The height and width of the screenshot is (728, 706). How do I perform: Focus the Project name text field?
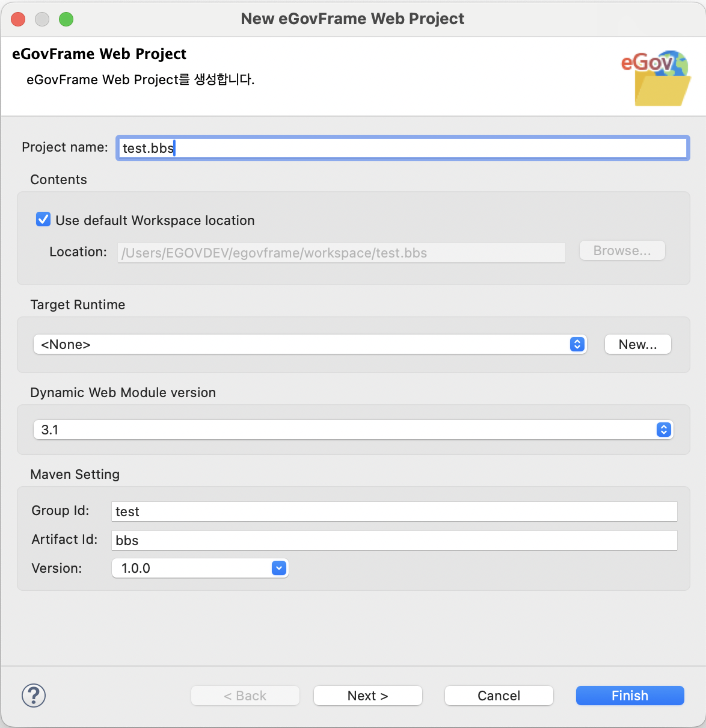pyautogui.click(x=402, y=148)
